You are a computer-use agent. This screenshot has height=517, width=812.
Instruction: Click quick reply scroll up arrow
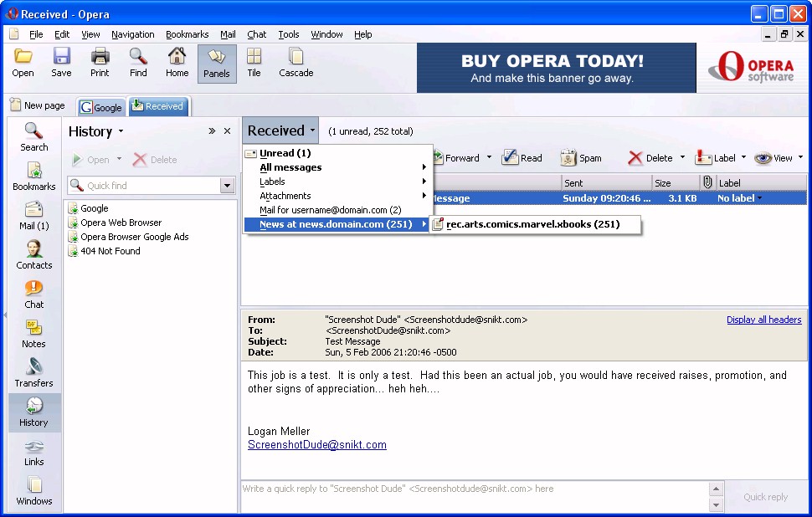716,489
